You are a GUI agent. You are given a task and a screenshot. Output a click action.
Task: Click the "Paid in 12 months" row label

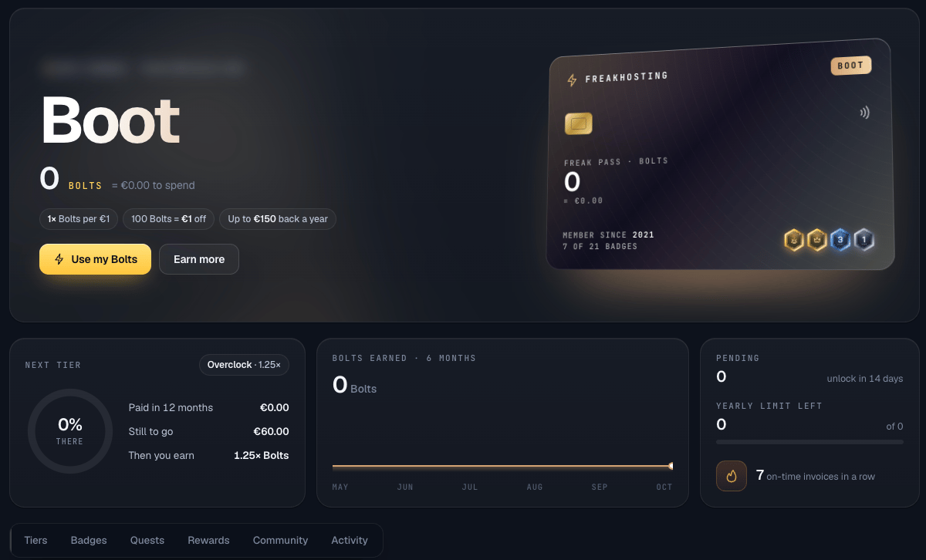(x=171, y=407)
